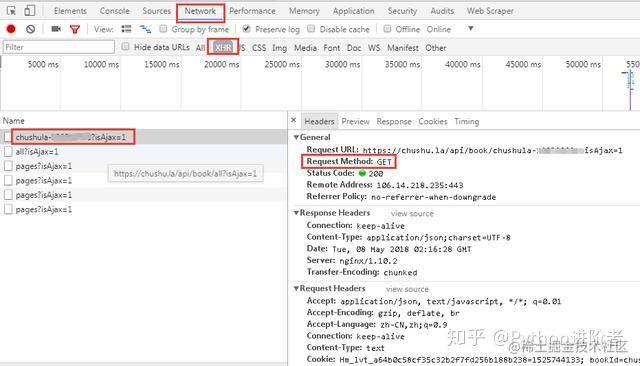Activate the inspect element picker icon

[11, 11]
